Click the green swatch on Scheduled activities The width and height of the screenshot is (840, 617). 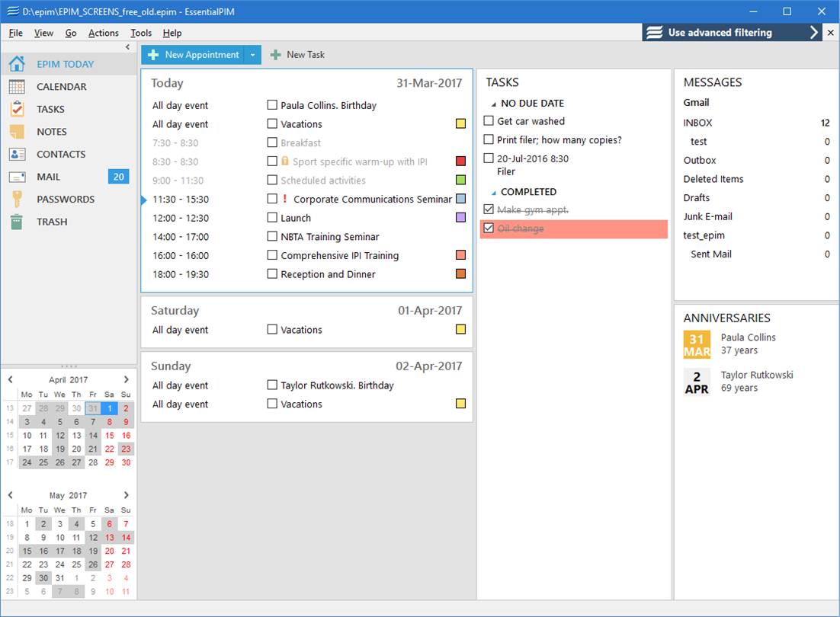(460, 180)
